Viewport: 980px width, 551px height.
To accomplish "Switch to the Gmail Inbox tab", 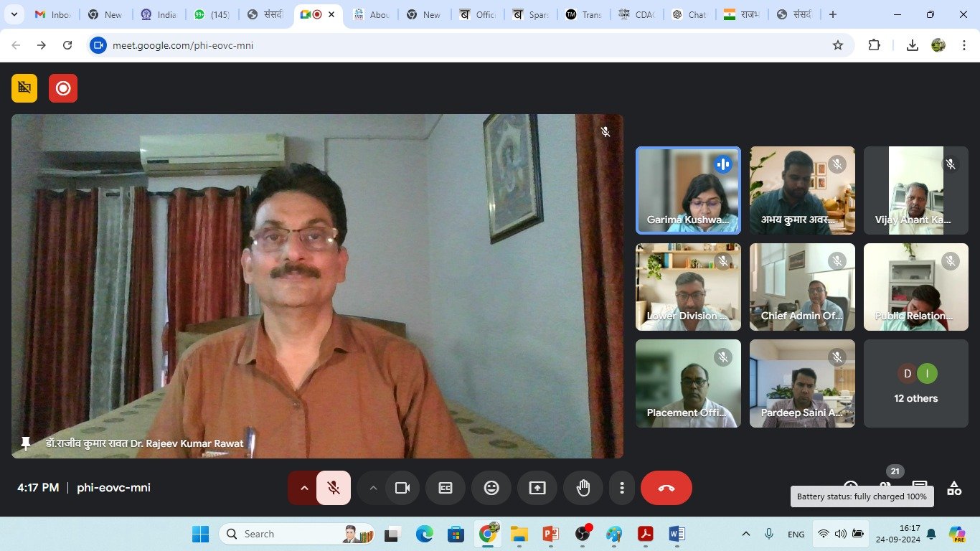I will click(54, 14).
